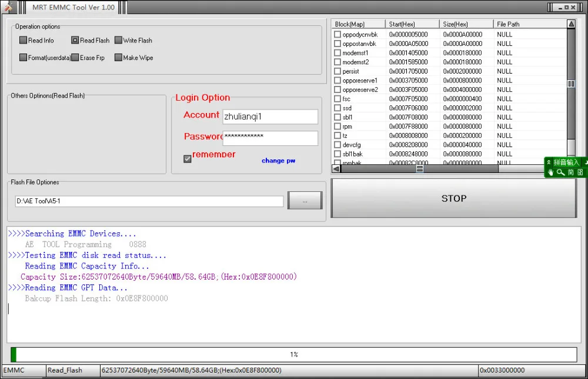Click the File Path column header
This screenshot has height=379, width=588.
pyautogui.click(x=530, y=24)
